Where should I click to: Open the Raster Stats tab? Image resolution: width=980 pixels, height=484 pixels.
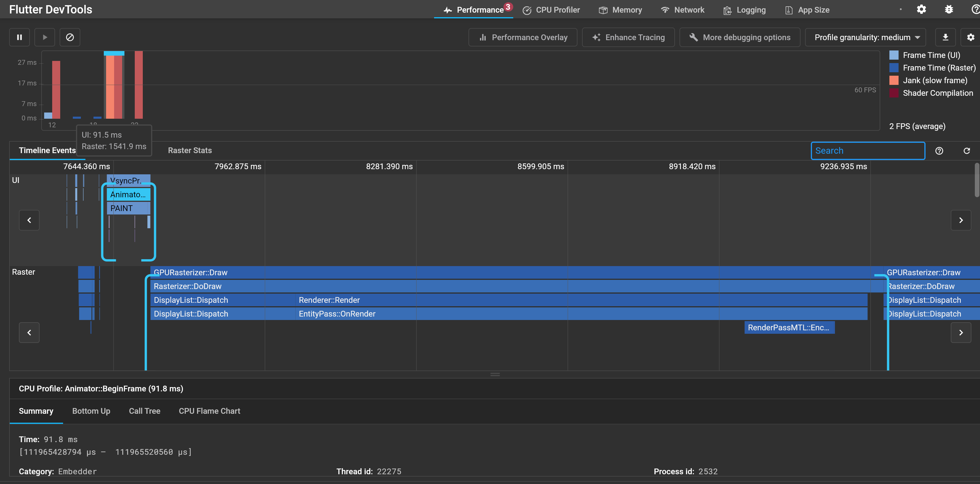pos(190,150)
